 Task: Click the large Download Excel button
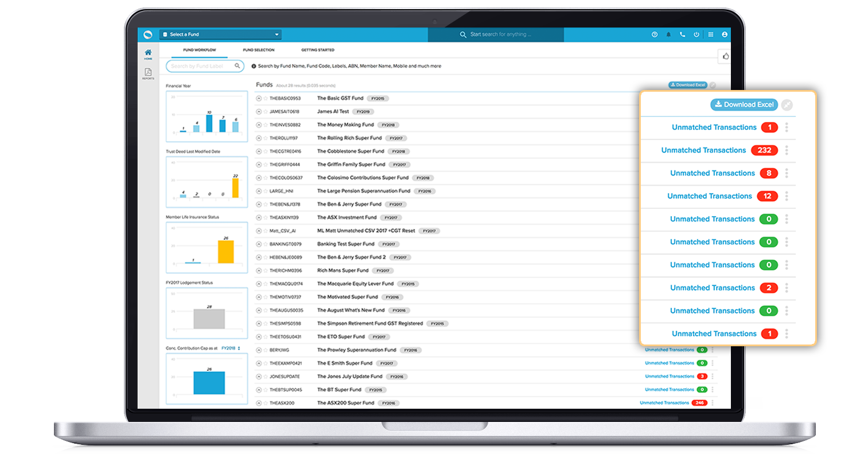pos(744,104)
